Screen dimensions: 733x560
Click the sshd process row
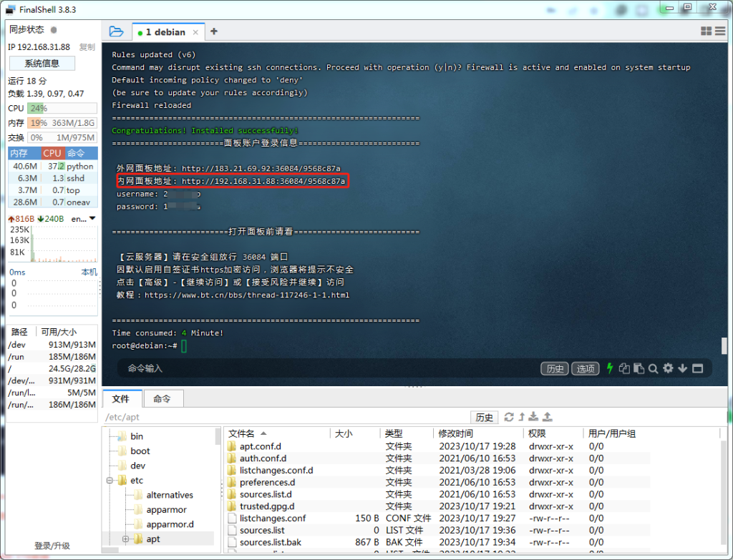52,178
